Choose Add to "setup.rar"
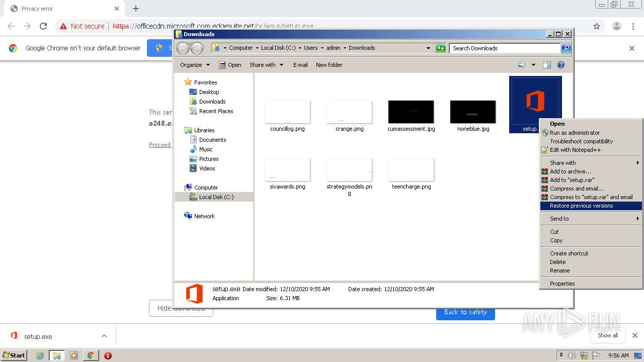644x362 pixels. pos(591,180)
